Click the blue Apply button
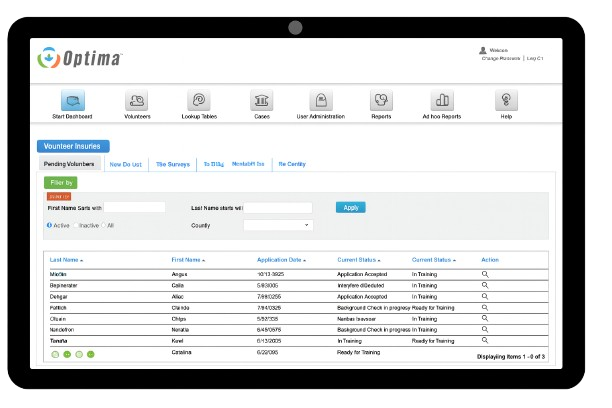The image size is (612, 408). pyautogui.click(x=350, y=208)
